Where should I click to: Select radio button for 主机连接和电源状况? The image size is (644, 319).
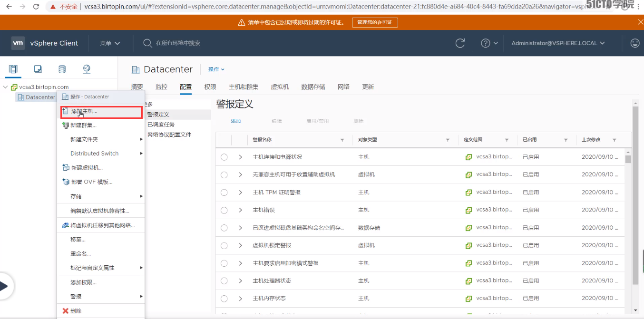[224, 157]
